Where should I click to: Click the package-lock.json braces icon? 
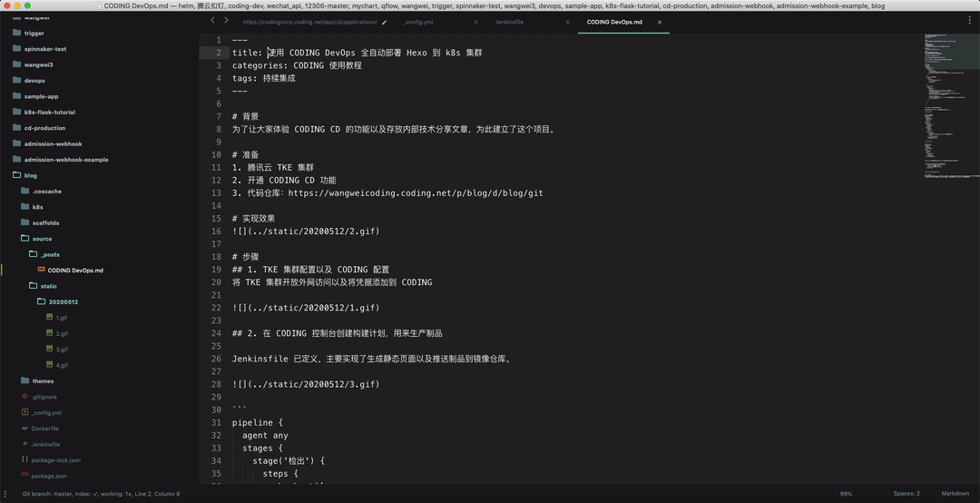coord(25,459)
